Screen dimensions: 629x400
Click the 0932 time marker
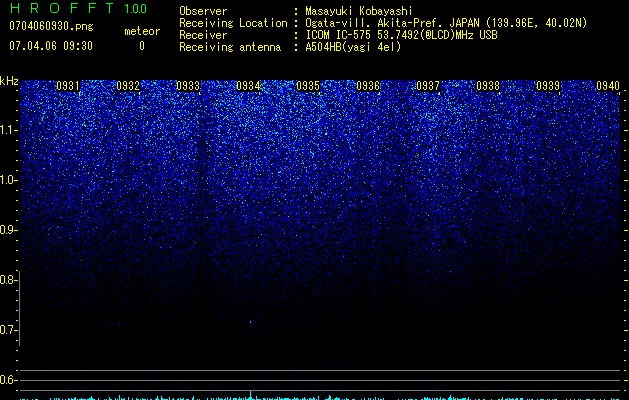tap(128, 86)
